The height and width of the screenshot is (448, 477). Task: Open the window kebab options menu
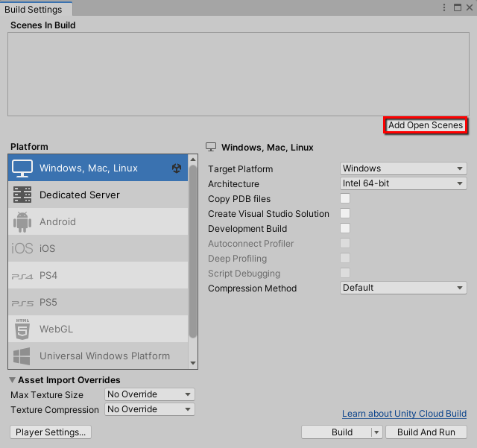click(x=444, y=7)
